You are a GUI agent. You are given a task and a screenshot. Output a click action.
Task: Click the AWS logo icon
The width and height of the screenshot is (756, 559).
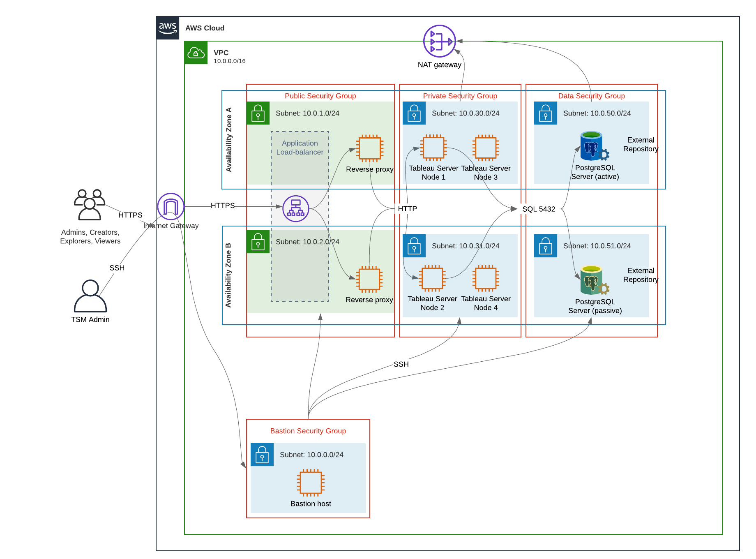(168, 28)
